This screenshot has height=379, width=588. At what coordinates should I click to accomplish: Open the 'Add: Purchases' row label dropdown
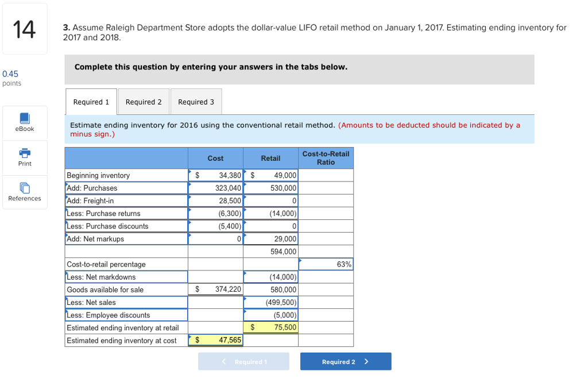pyautogui.click(x=126, y=188)
